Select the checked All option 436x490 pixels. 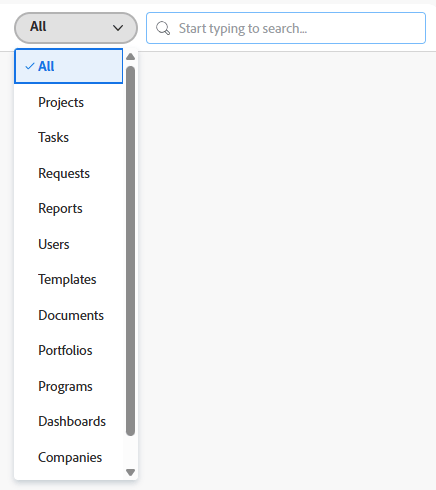click(69, 66)
